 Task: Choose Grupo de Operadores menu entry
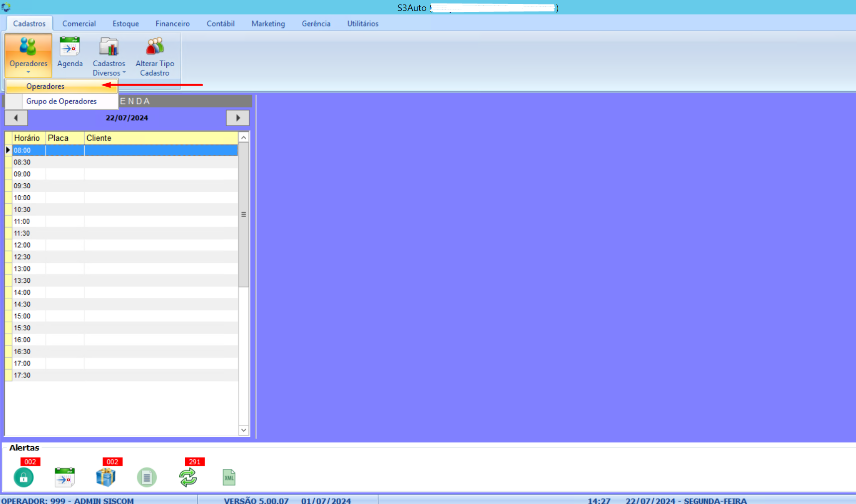pyautogui.click(x=61, y=101)
